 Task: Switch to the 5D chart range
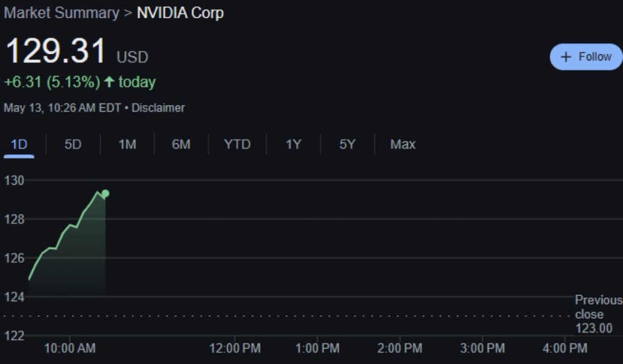point(73,144)
